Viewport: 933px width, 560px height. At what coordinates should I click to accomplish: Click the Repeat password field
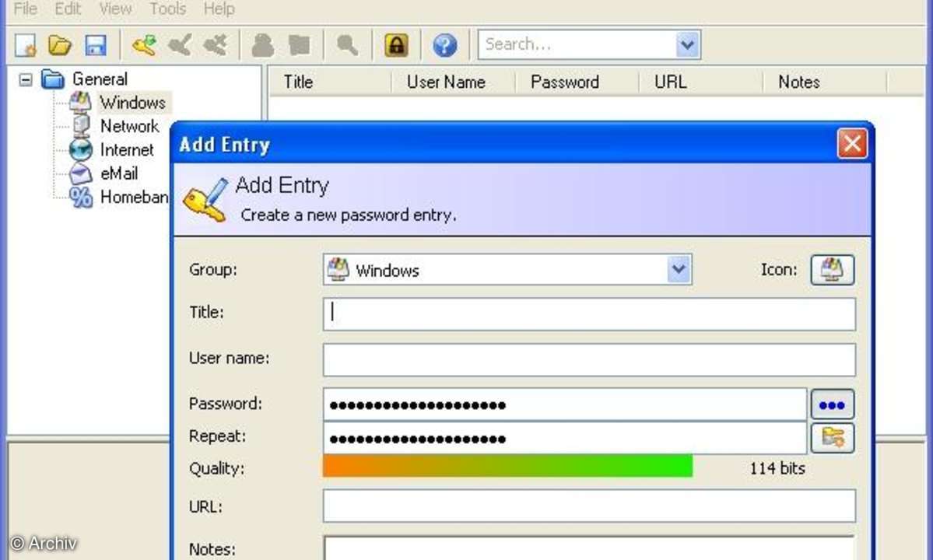tap(565, 438)
